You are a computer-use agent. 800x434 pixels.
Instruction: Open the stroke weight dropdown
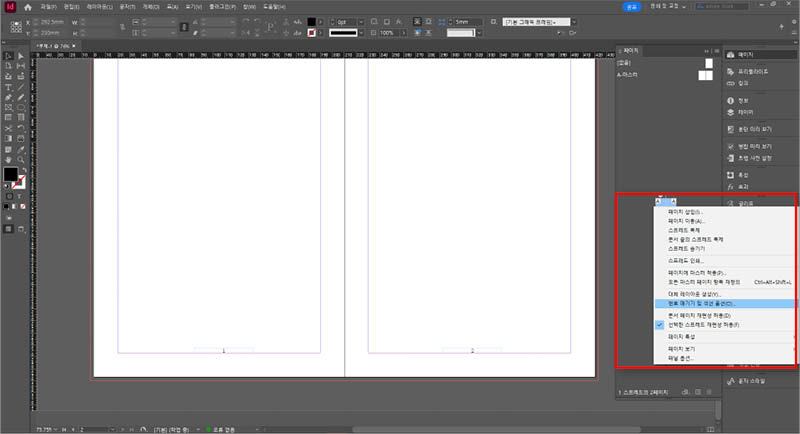pos(361,22)
